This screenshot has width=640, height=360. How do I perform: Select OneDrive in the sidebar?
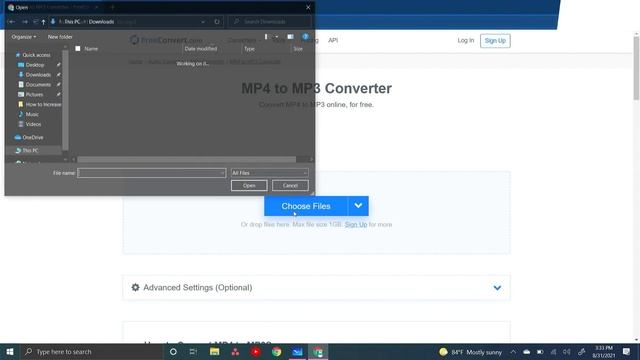point(29,138)
